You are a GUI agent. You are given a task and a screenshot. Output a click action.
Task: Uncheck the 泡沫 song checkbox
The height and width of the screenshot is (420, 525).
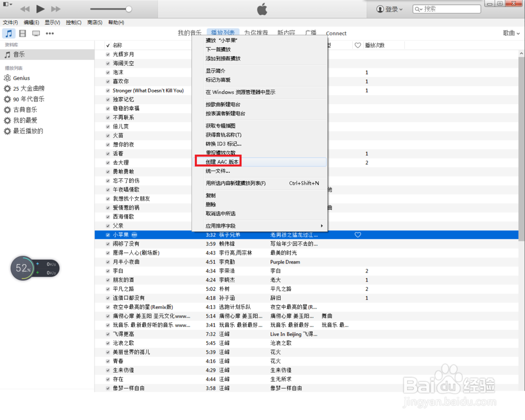pyautogui.click(x=108, y=72)
